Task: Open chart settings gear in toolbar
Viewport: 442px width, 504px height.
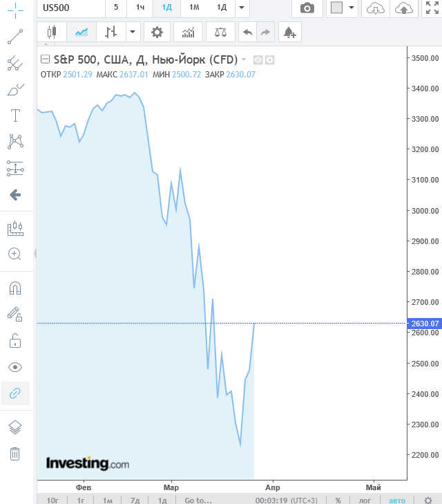Action: (157, 32)
